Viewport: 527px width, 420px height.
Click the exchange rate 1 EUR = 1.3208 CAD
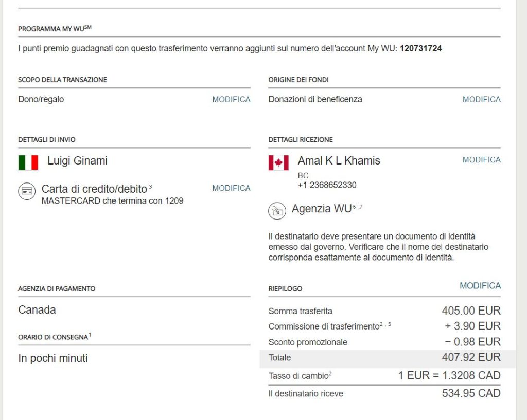click(449, 375)
